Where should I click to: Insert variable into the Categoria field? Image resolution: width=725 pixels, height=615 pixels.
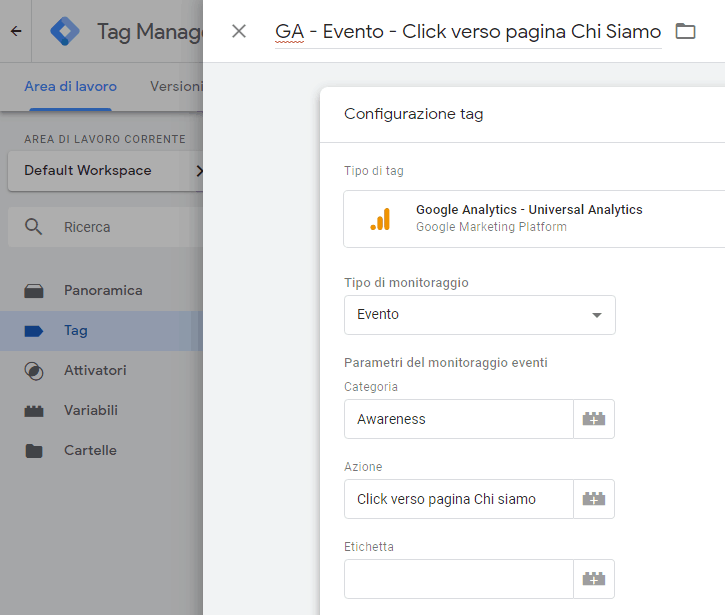594,419
